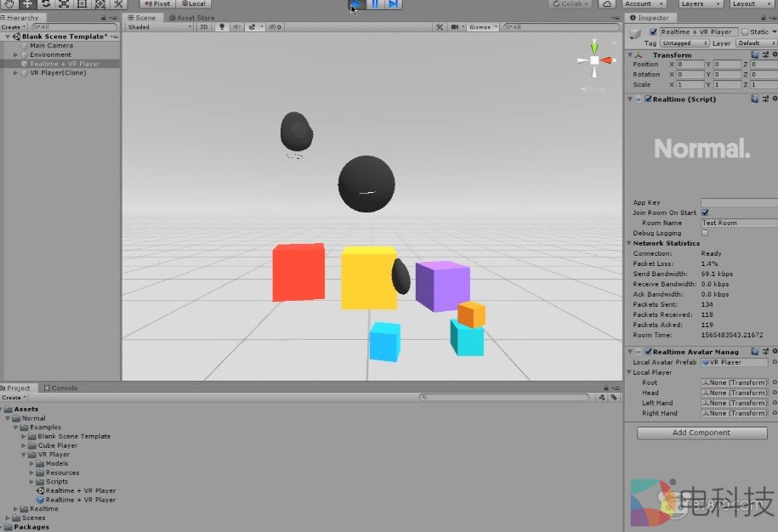Click the Step forward button
The width and height of the screenshot is (778, 532).
tap(393, 4)
